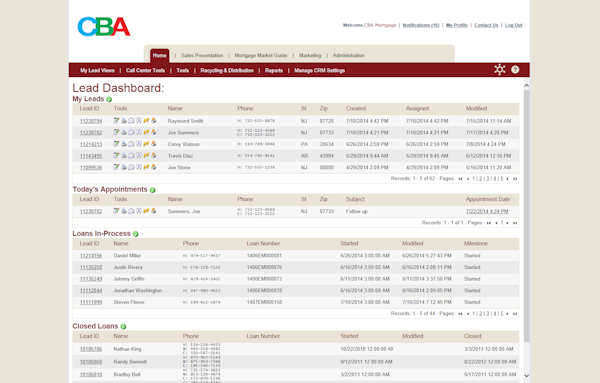Open the Mortgage Market Guide tab
This screenshot has width=600, height=383.
(x=261, y=55)
